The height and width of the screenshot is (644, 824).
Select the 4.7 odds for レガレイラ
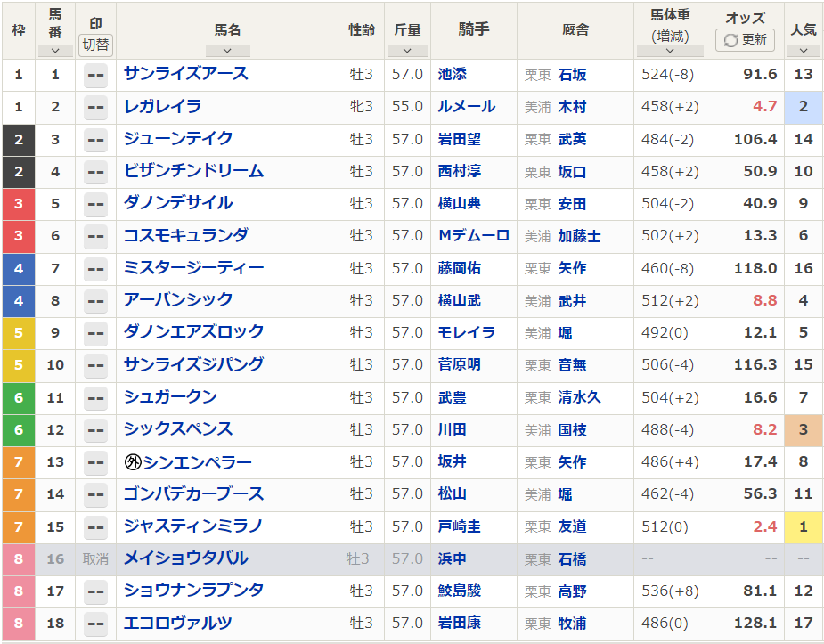pyautogui.click(x=764, y=107)
